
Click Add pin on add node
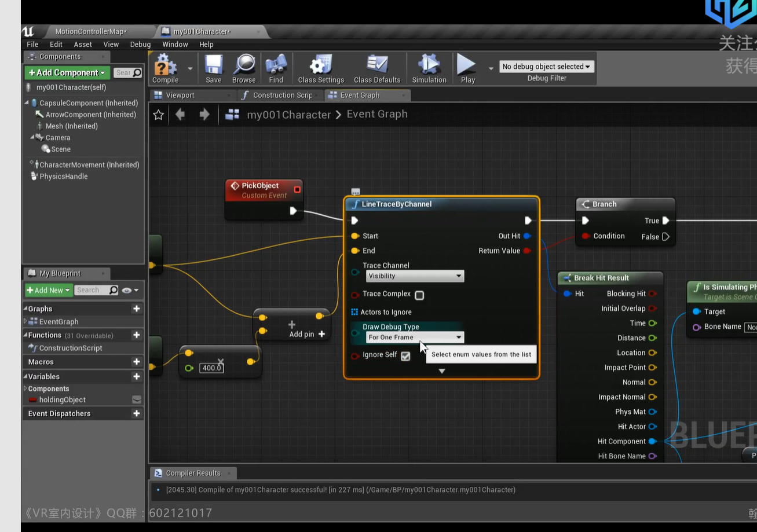pyautogui.click(x=307, y=334)
